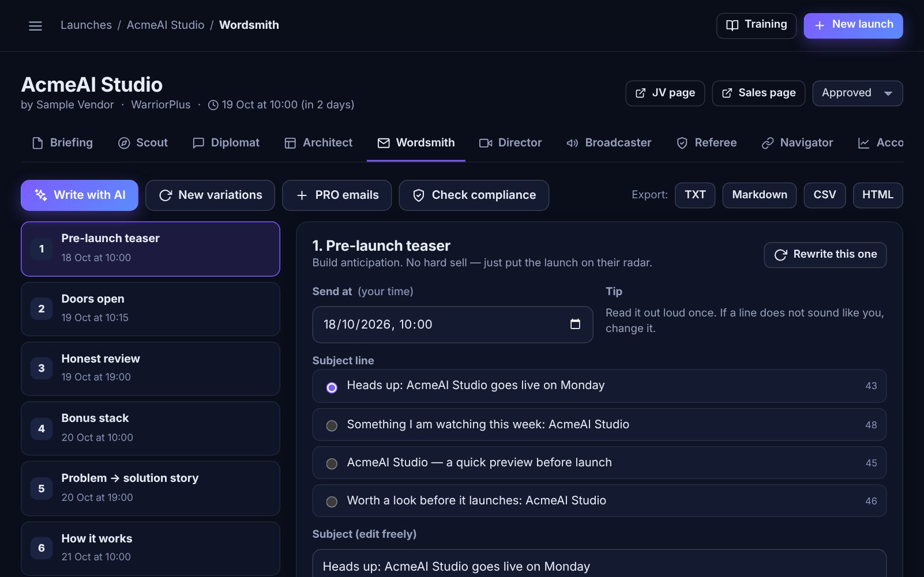Switch to the Broadcaster tab
Image resolution: width=924 pixels, height=577 pixels.
(x=609, y=143)
